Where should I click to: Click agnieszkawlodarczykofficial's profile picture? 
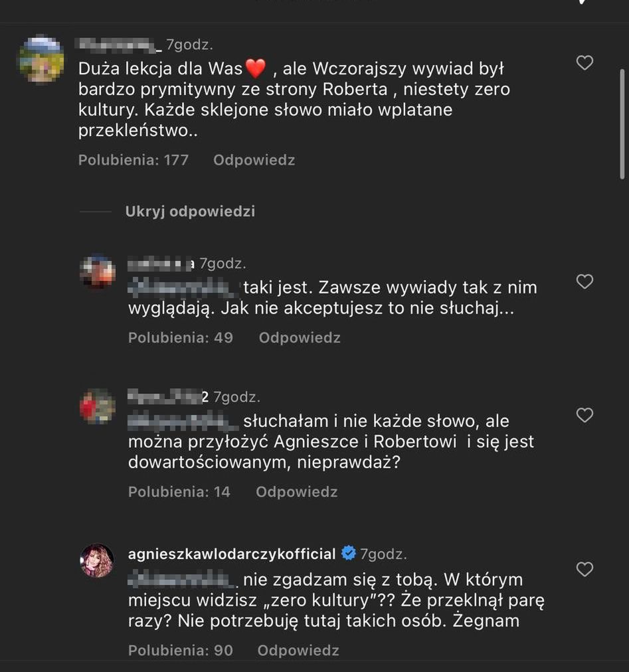[x=97, y=560]
